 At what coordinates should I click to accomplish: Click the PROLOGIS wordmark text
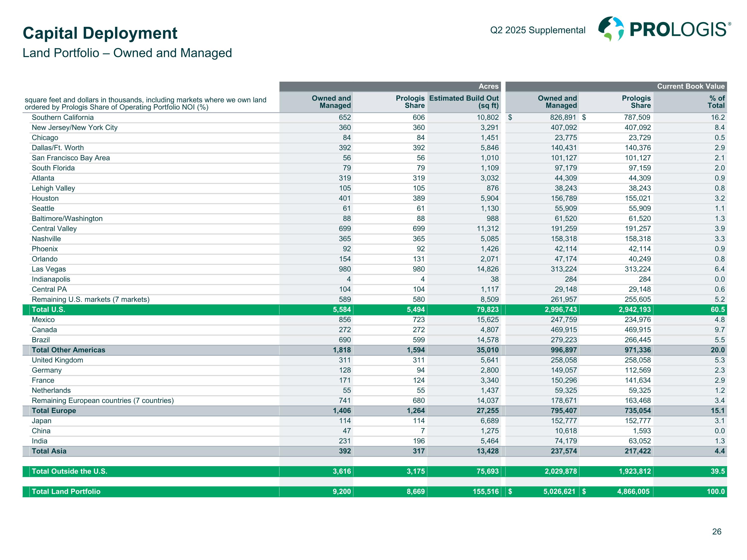click(x=678, y=30)
